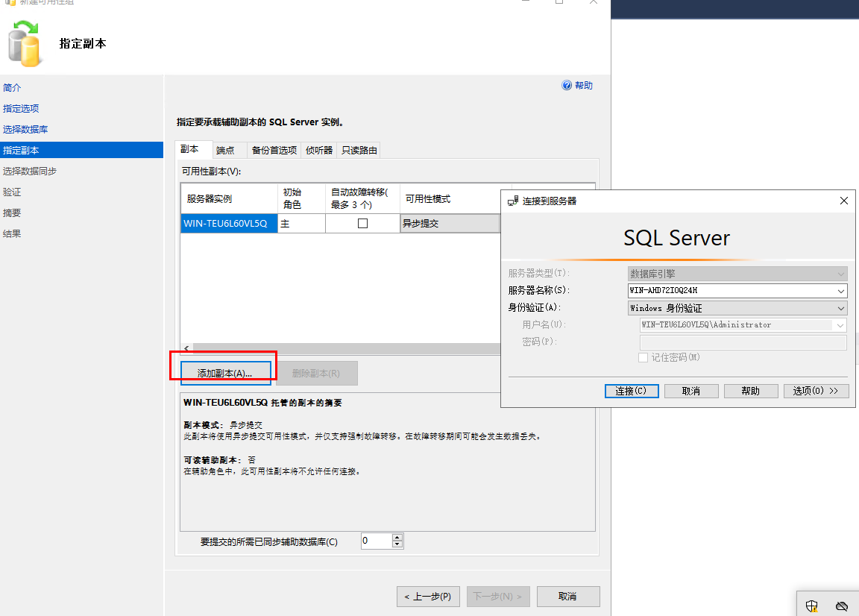859x616 pixels.
Task: Open the 侦听器 tab
Action: [319, 150]
